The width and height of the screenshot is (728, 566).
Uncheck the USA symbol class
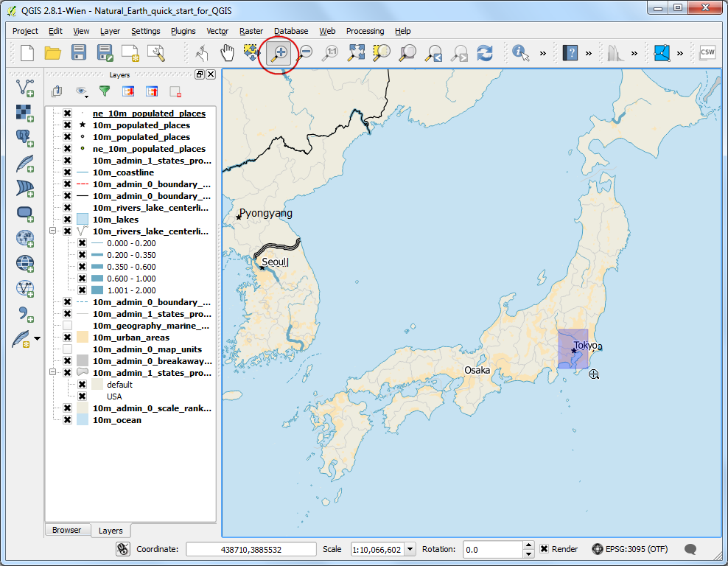pos(83,396)
